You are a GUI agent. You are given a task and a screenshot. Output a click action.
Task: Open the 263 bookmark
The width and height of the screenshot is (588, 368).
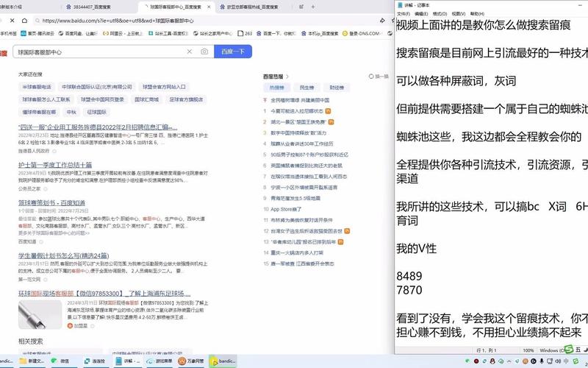245,33
